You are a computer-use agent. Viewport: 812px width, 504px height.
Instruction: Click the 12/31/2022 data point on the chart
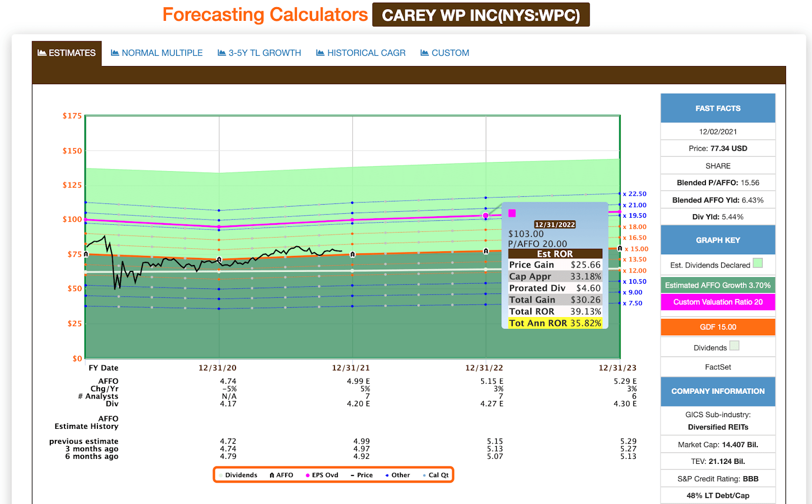487,215
